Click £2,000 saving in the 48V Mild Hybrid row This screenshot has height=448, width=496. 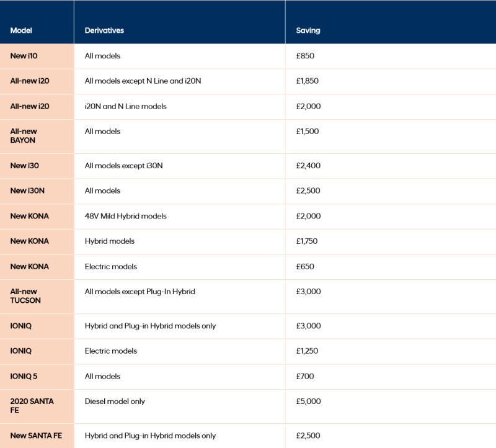tap(308, 216)
